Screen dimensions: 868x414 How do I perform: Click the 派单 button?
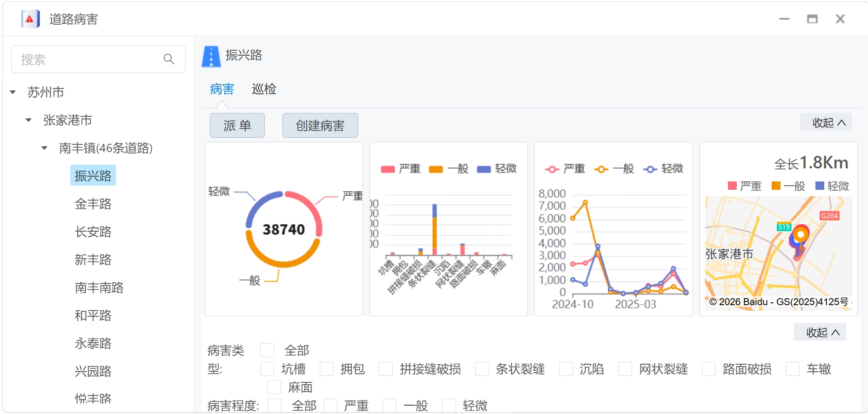point(237,126)
